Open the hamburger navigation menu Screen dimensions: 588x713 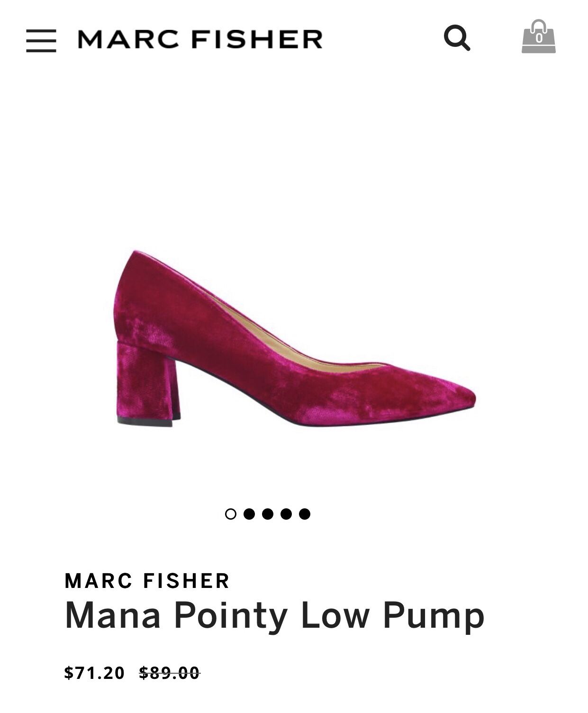point(41,40)
